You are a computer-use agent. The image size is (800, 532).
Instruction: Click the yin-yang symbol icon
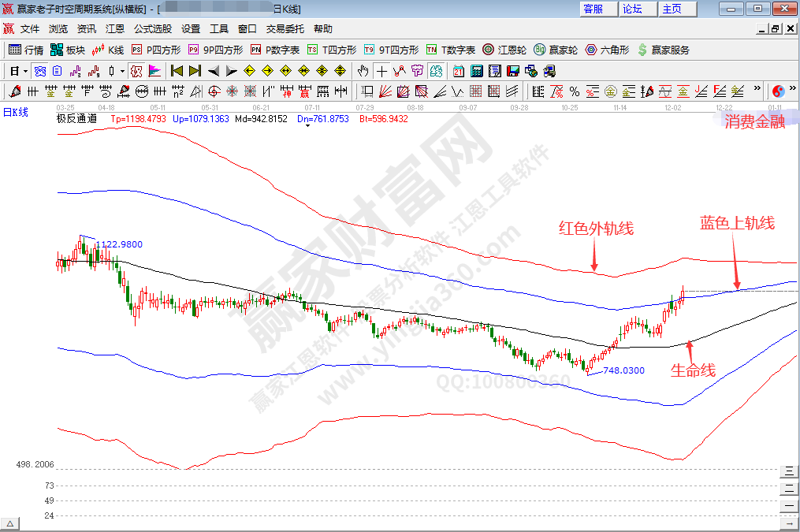click(x=777, y=91)
